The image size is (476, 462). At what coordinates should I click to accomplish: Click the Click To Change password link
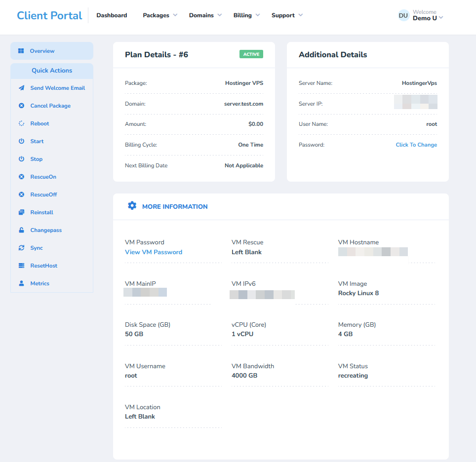[416, 145]
